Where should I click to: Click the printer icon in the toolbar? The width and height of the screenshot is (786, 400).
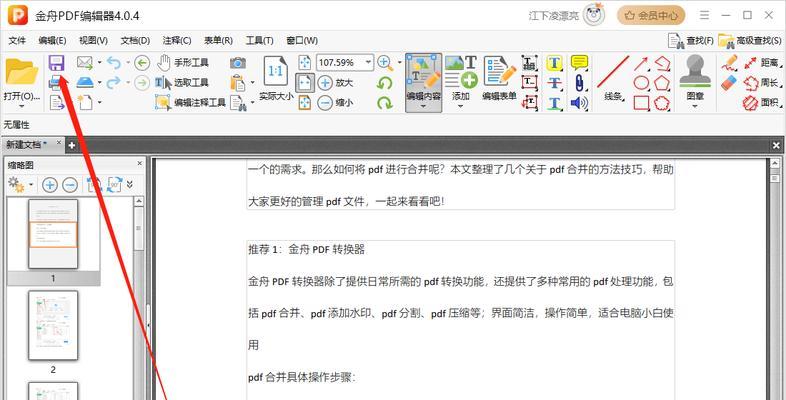57,82
